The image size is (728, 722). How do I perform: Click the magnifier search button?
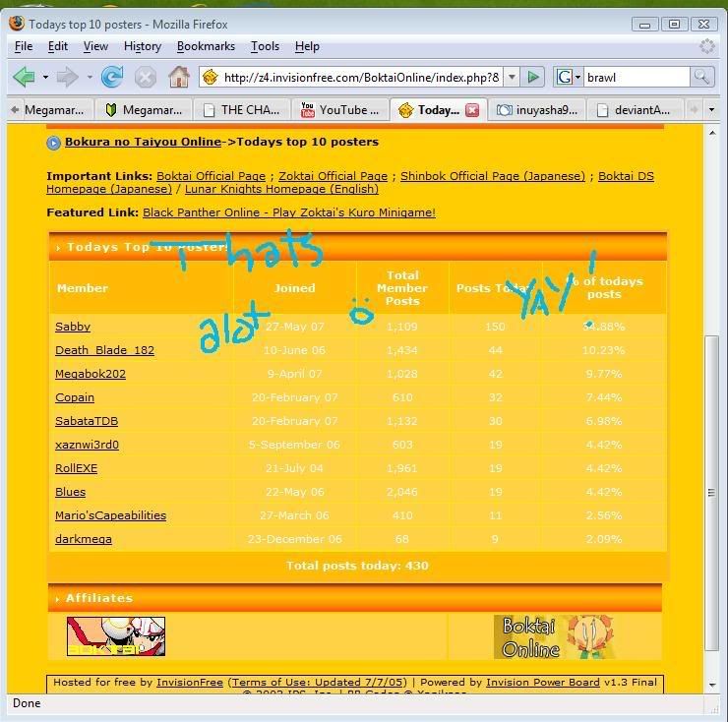tap(701, 77)
